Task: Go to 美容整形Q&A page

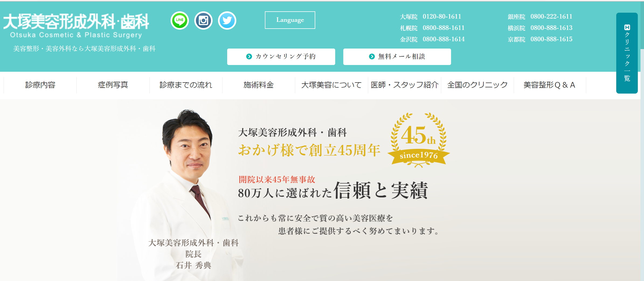Action: click(x=550, y=85)
